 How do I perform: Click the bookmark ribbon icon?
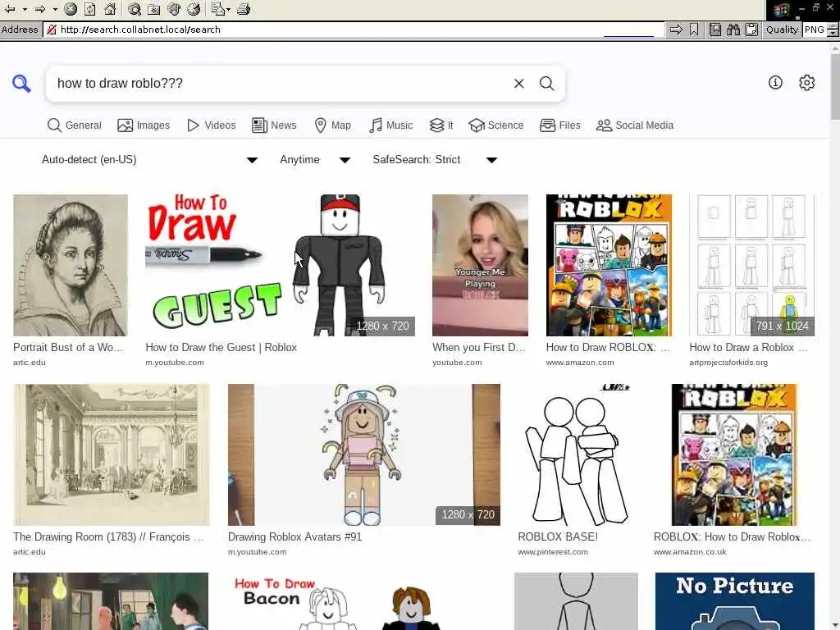[x=694, y=30]
